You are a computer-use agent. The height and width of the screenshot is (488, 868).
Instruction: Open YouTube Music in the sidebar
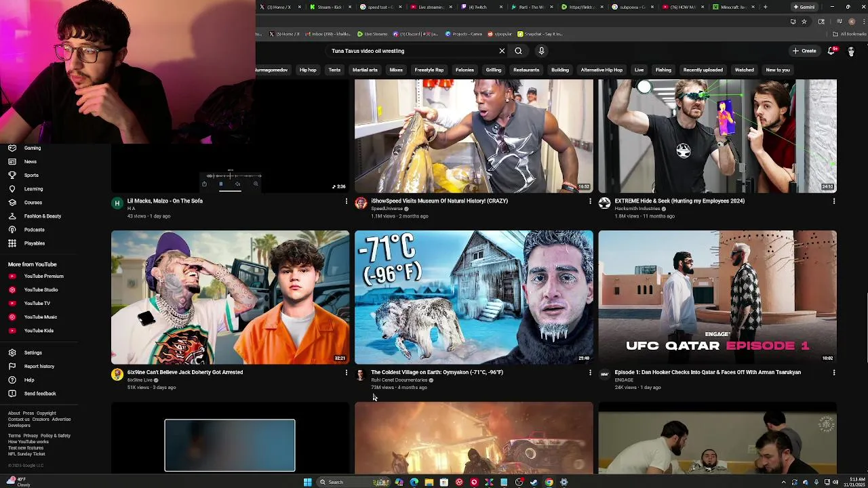(x=40, y=317)
